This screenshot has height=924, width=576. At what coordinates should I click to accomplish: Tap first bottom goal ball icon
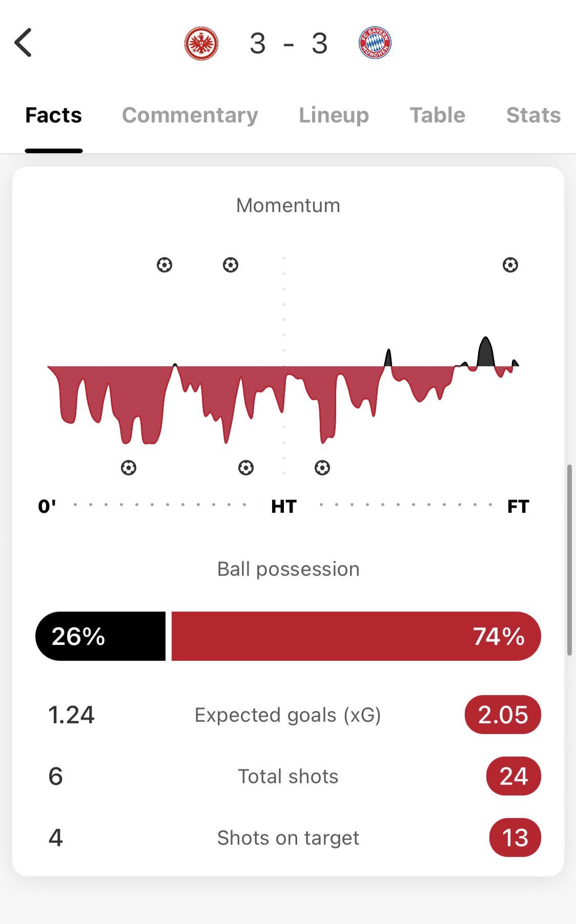point(129,468)
